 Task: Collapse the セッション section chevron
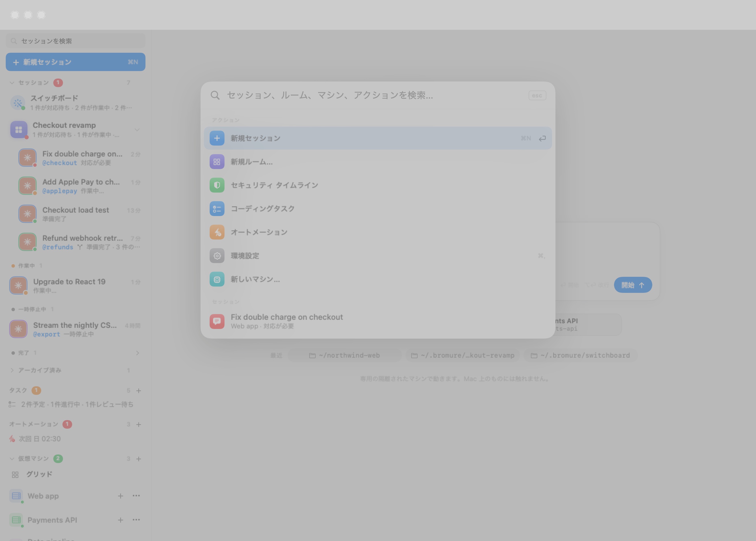(x=12, y=83)
